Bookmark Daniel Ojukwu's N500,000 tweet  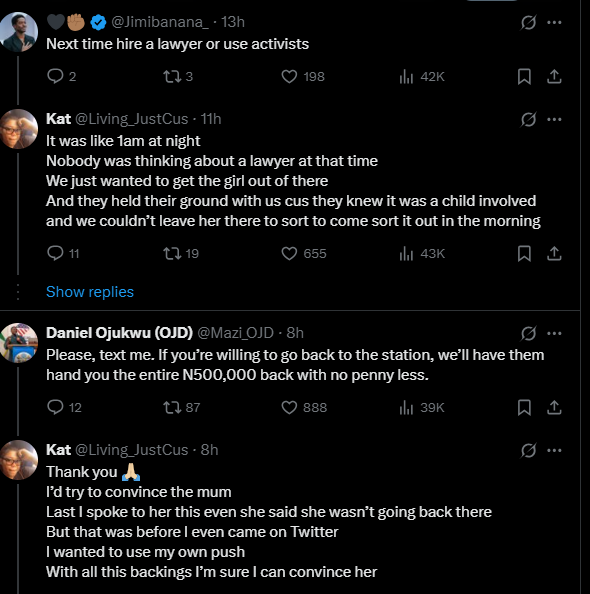click(524, 408)
